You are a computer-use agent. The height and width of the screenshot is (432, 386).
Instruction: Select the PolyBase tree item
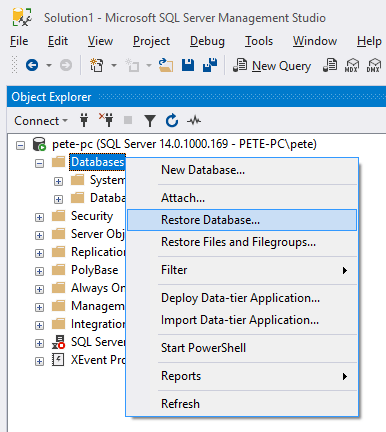point(95,270)
